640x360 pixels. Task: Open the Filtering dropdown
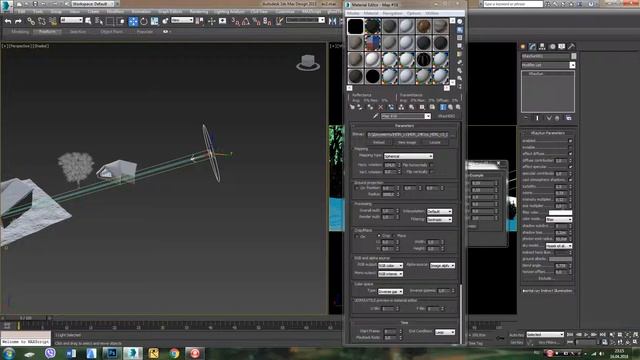(439, 219)
